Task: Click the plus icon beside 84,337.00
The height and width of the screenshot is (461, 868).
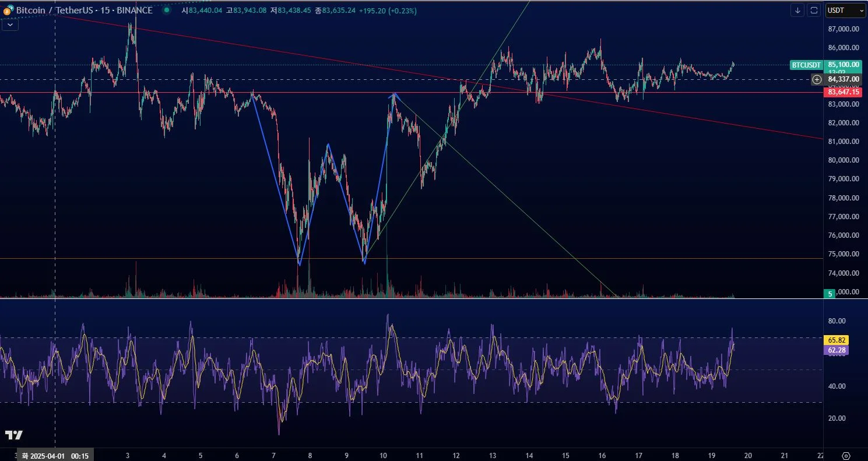Action: (x=817, y=79)
